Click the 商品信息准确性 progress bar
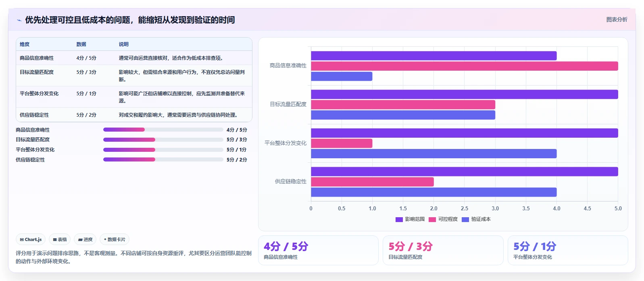 pos(163,130)
